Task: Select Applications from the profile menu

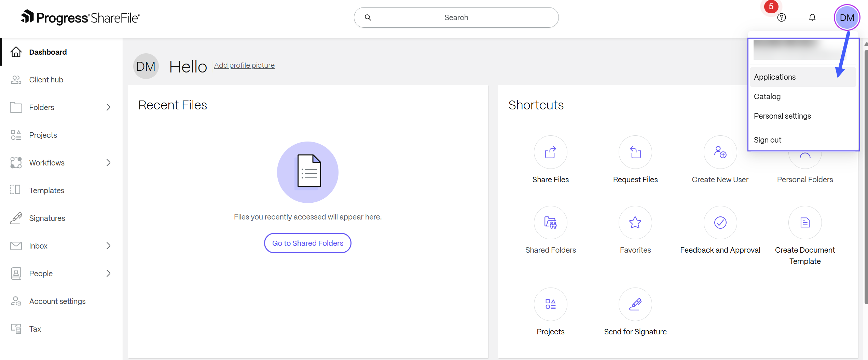Action: point(774,77)
